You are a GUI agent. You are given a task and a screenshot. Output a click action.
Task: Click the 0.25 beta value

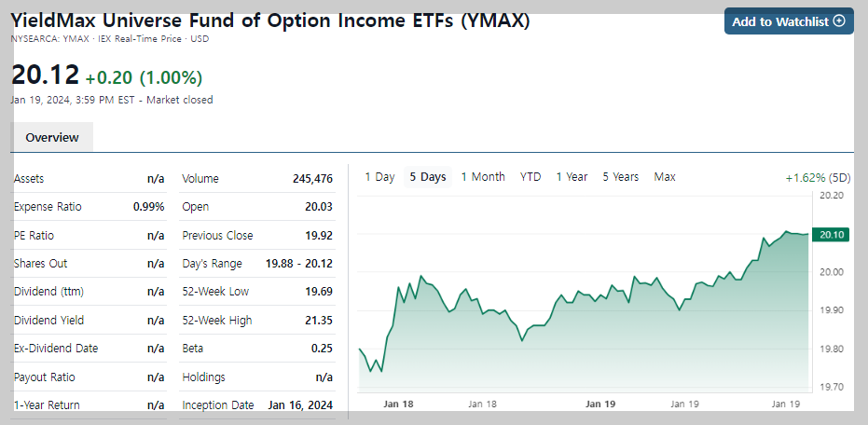pos(323,349)
